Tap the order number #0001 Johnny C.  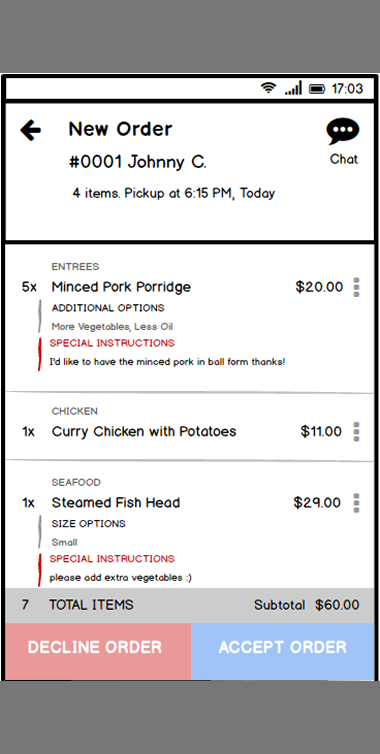(x=138, y=163)
